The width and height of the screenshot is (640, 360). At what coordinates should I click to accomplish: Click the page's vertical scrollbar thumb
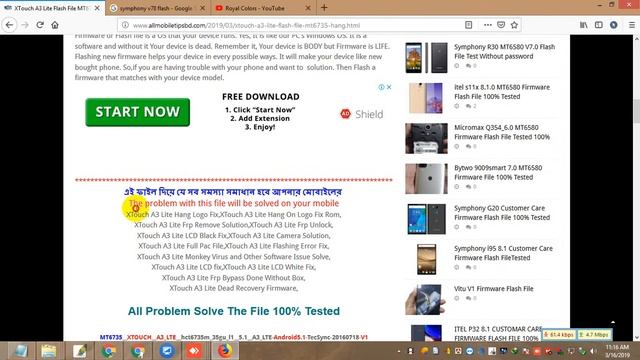coord(636,110)
